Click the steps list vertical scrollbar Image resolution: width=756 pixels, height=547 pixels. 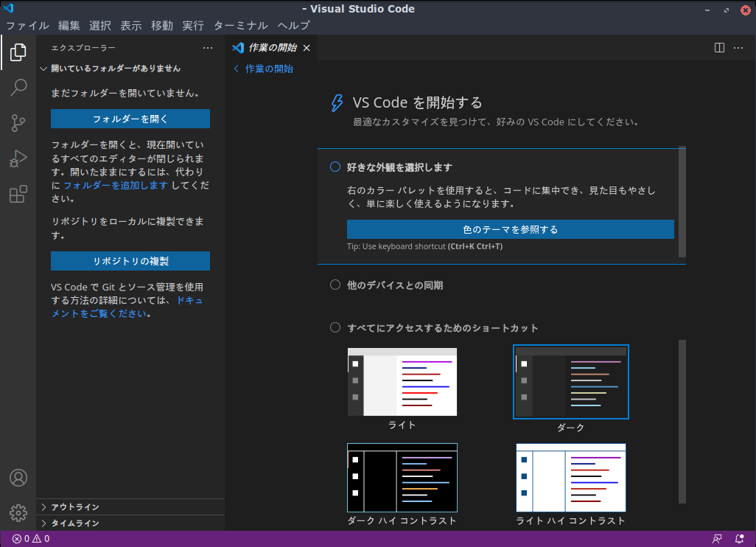[x=682, y=202]
